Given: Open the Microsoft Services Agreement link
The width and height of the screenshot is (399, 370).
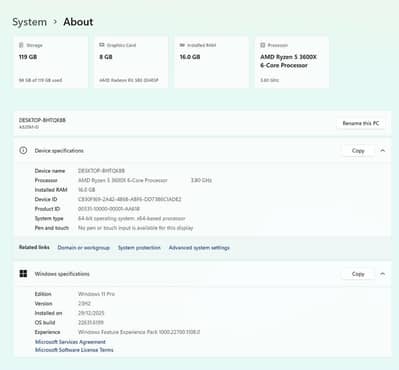Looking at the screenshot, I should (70, 342).
